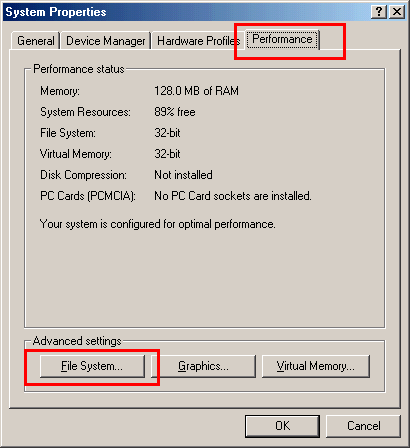Open the Device Manager tab
The width and height of the screenshot is (410, 448).
tap(106, 41)
